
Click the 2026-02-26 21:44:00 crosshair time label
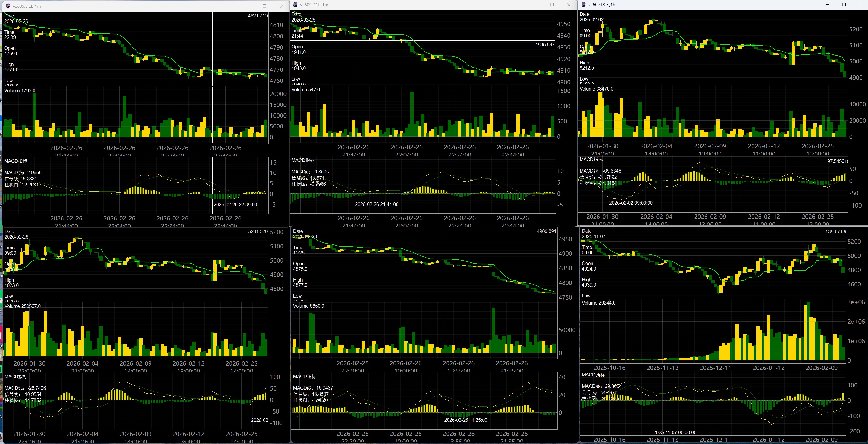pyautogui.click(x=376, y=204)
